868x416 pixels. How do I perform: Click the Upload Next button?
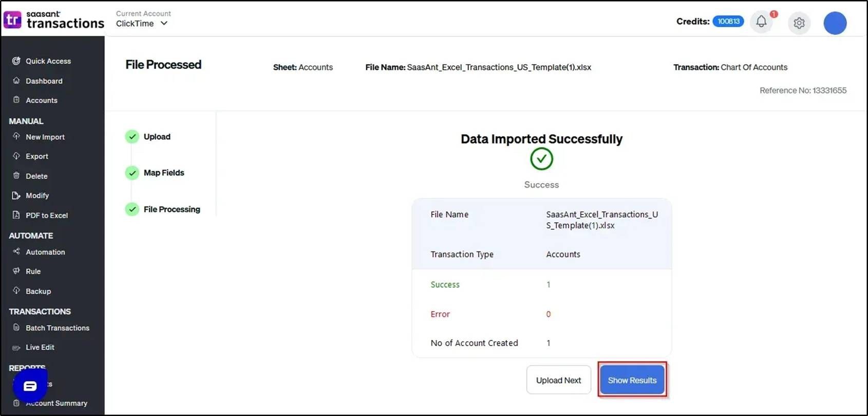click(x=558, y=380)
